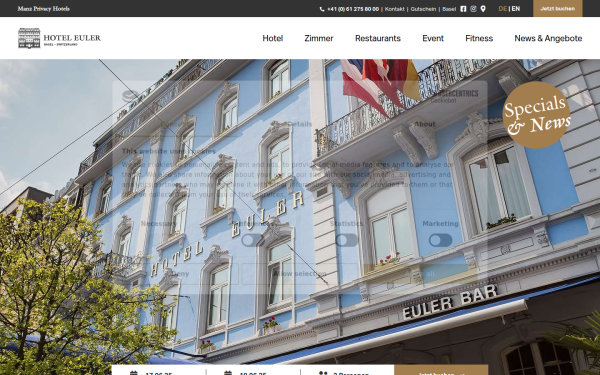Open the Zimmer menu item
The height and width of the screenshot is (375, 600).
click(319, 38)
